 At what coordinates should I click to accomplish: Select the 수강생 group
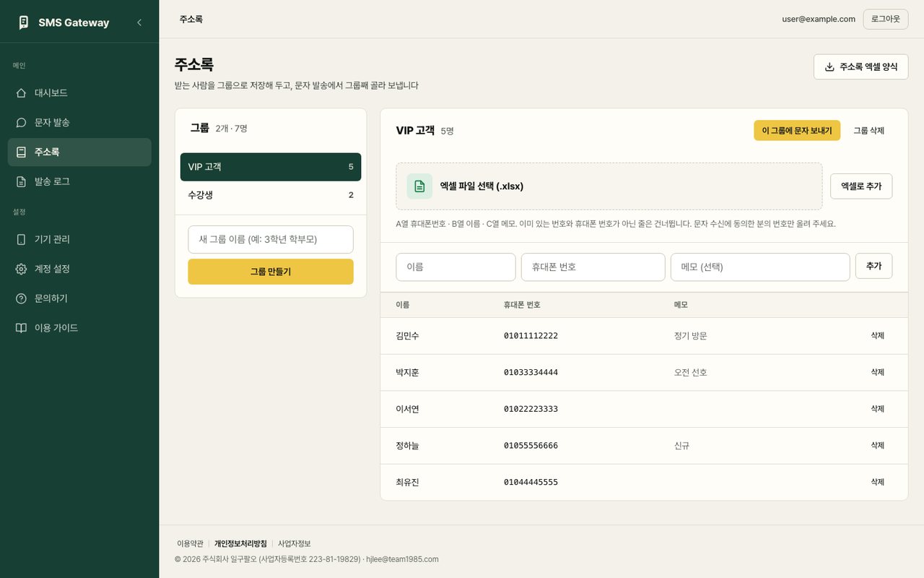tap(271, 195)
